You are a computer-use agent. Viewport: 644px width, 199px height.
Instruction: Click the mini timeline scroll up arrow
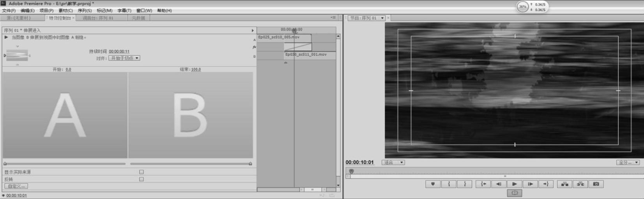pos(338,36)
